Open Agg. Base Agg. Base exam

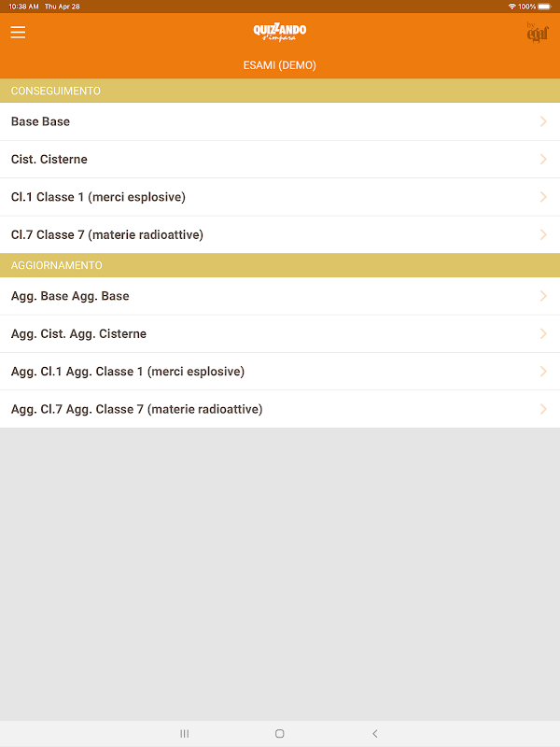click(x=70, y=296)
